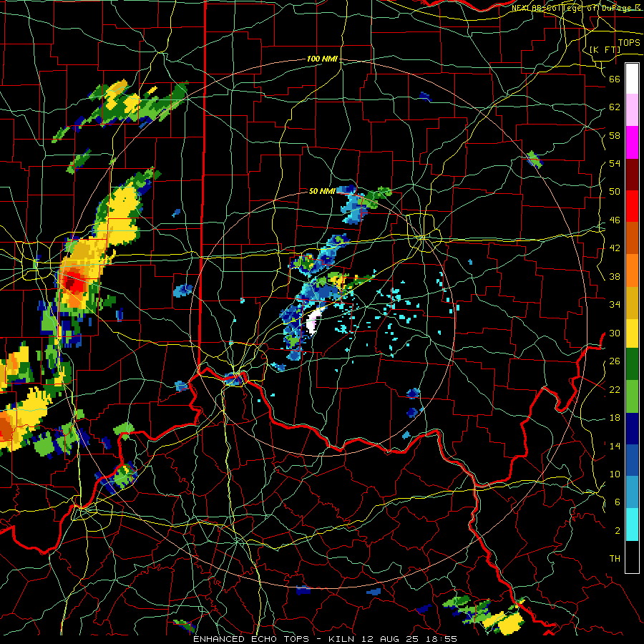644x644 pixels.
Task: Click the 58 legend value
Action: click(615, 135)
